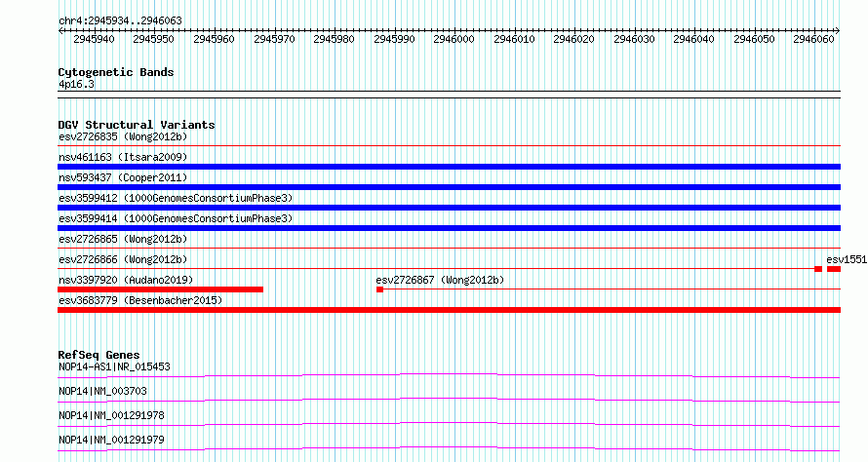The width and height of the screenshot is (868, 462).
Task: Open variant esv2726835 (Wong2012b) label
Action: pos(123,136)
